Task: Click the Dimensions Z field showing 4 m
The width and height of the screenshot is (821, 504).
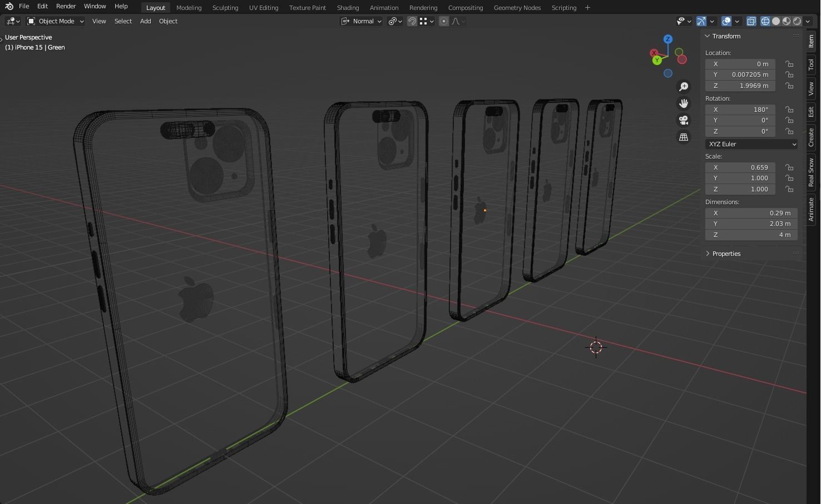Action: (x=751, y=235)
